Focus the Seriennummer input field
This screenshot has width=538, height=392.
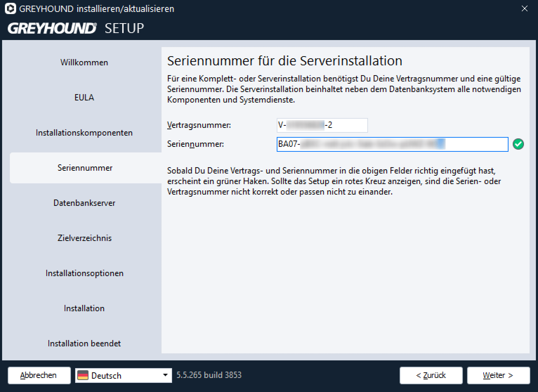[x=393, y=144]
